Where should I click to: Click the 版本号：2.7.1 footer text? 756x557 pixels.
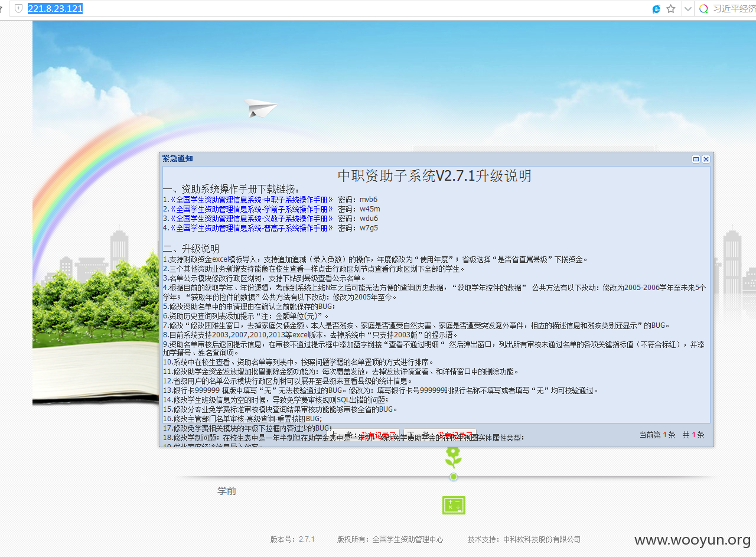tap(292, 539)
